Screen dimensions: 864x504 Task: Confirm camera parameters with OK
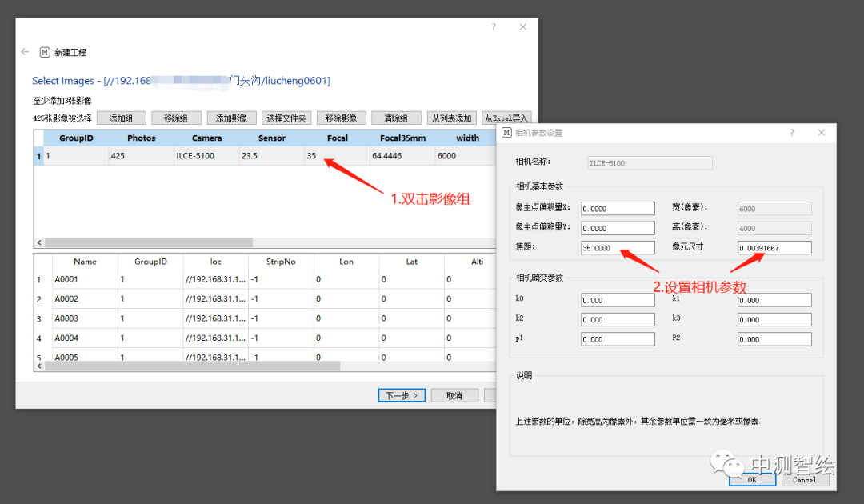tap(752, 479)
